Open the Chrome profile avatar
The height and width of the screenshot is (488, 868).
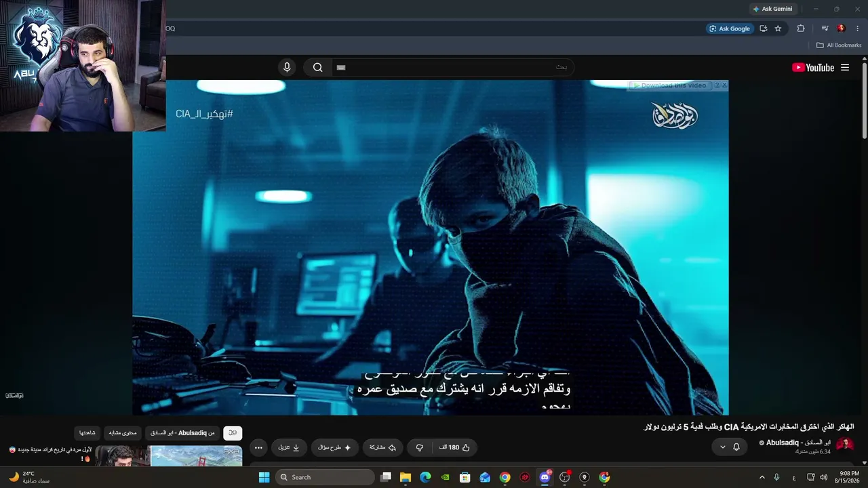pyautogui.click(x=842, y=28)
